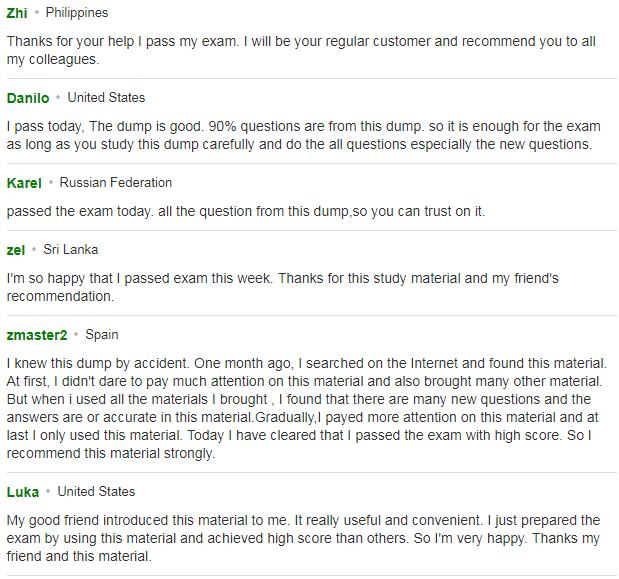Click the reviewer name Zhi
619x579 pixels.
pyautogui.click(x=17, y=13)
